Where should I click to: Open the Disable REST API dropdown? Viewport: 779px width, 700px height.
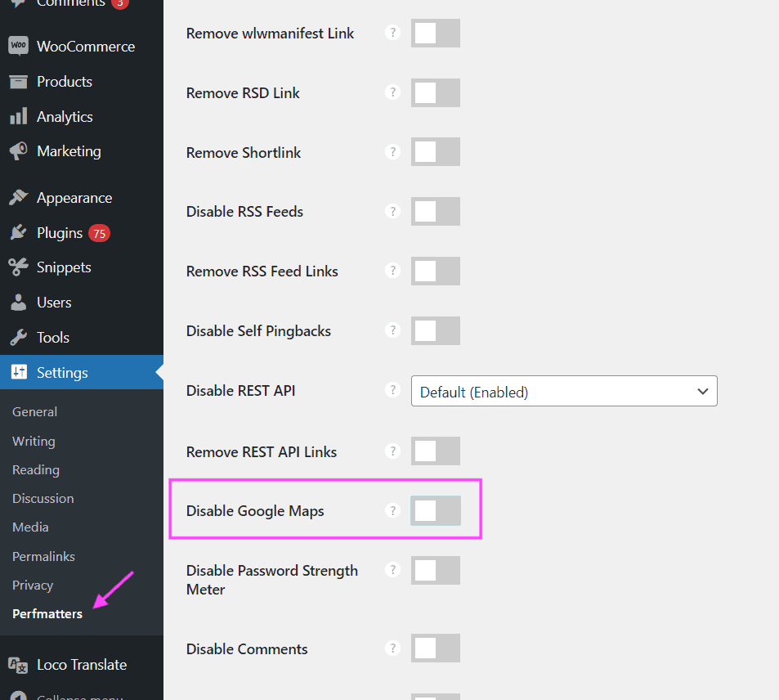click(563, 391)
